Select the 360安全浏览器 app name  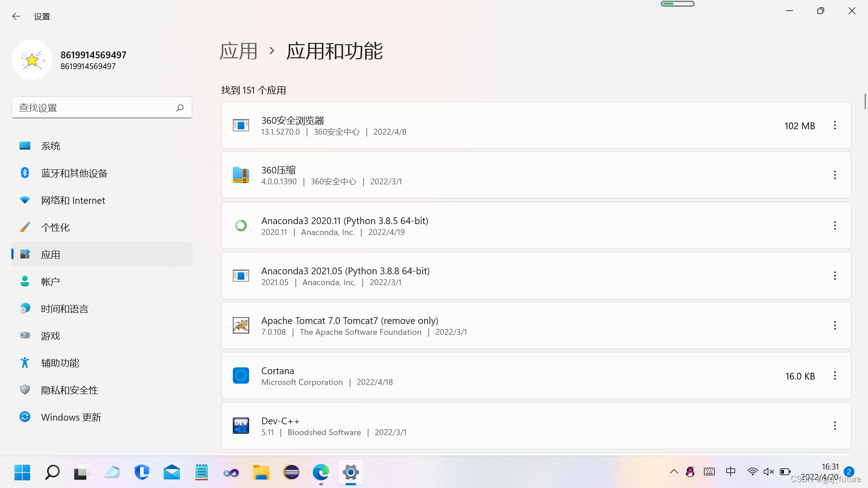292,121
